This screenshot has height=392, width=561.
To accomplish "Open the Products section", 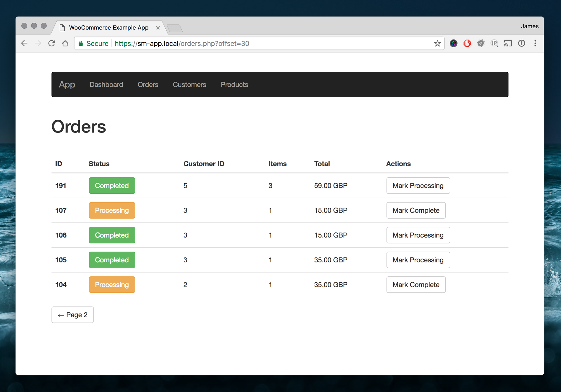I will point(234,85).
